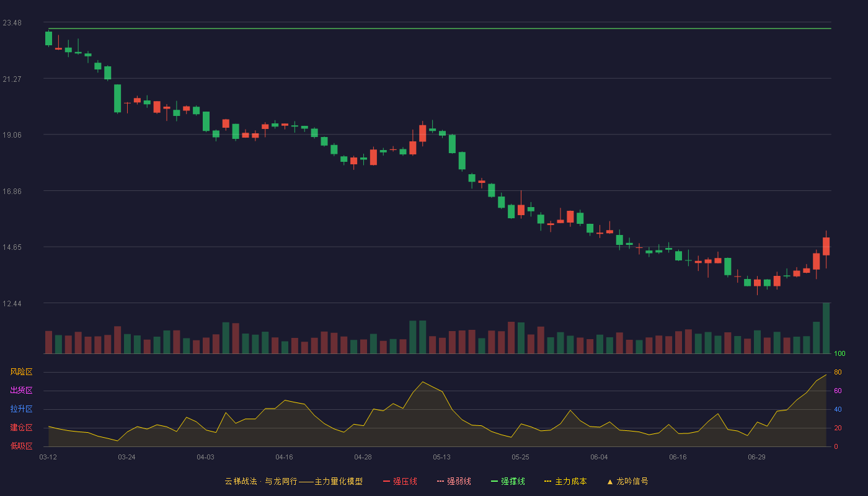Click the 05-13 date axis label
Image resolution: width=868 pixels, height=496 pixels.
point(441,457)
